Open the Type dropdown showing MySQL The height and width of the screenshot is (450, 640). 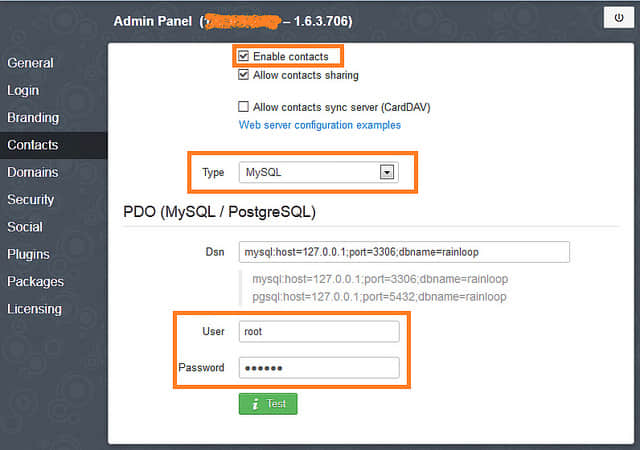[x=318, y=172]
